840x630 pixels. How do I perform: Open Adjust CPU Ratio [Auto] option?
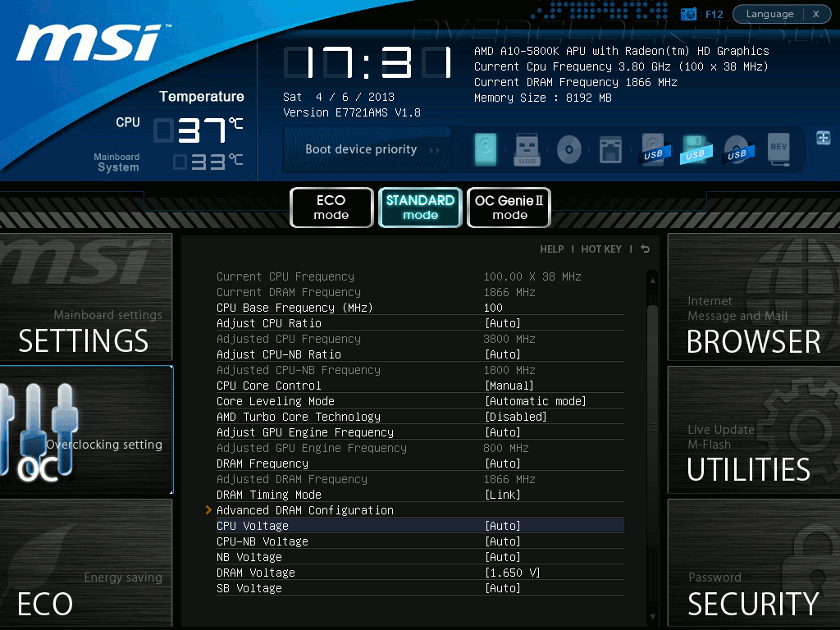420,323
